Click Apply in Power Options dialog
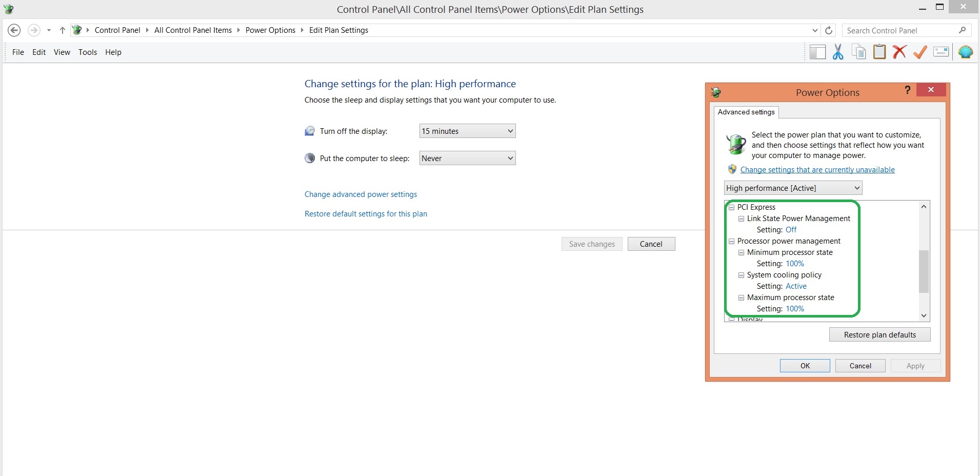The width and height of the screenshot is (980, 476). click(x=915, y=366)
